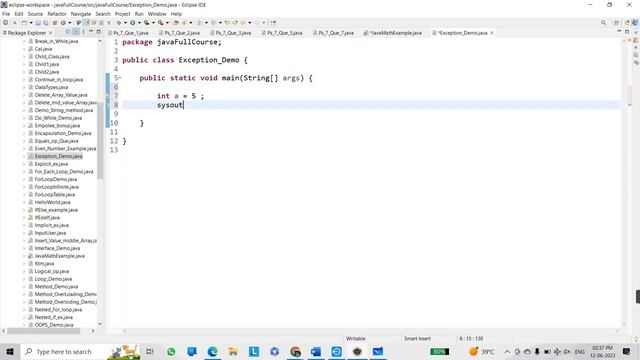This screenshot has height=360, width=640.
Task: Open the Source menu
Action: coord(35,14)
